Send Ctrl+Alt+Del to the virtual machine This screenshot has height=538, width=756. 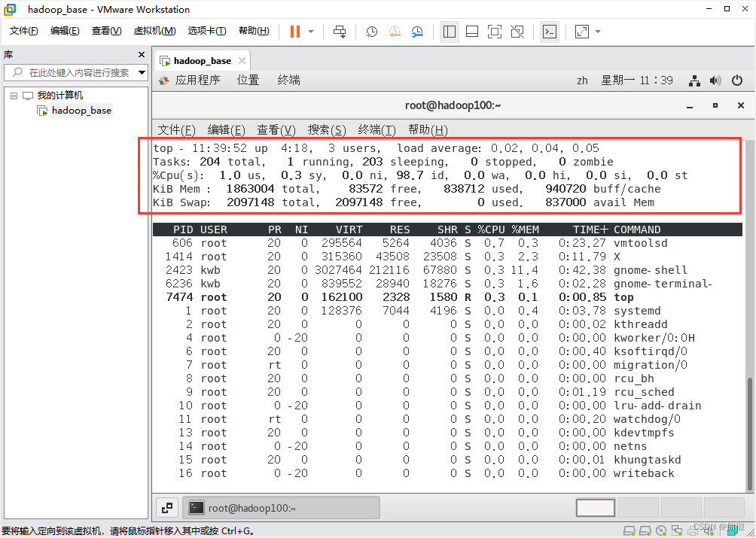click(340, 32)
